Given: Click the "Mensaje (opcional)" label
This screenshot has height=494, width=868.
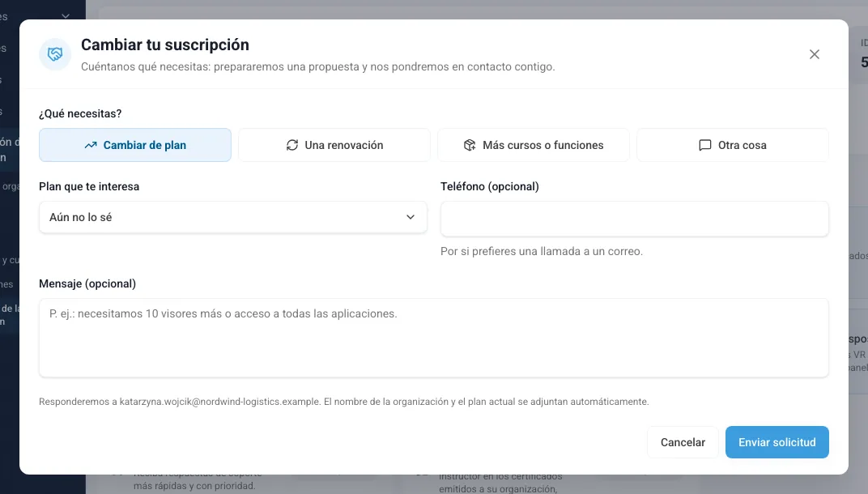Looking at the screenshot, I should pyautogui.click(x=87, y=283).
